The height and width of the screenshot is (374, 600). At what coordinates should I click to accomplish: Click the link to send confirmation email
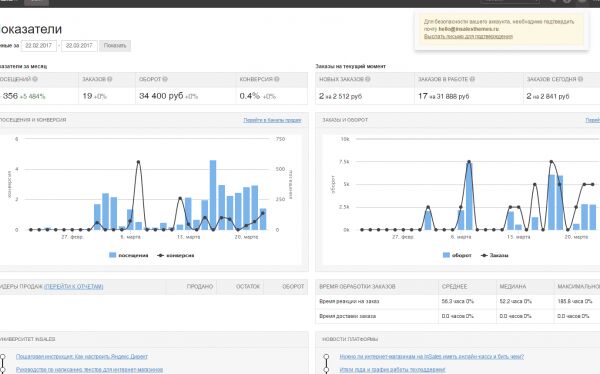coord(468,36)
